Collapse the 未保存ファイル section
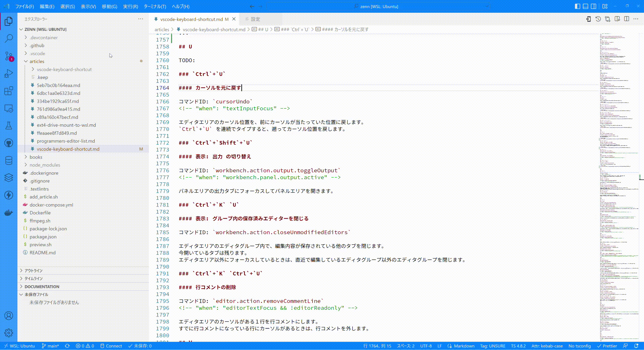644x350 pixels. point(83,294)
